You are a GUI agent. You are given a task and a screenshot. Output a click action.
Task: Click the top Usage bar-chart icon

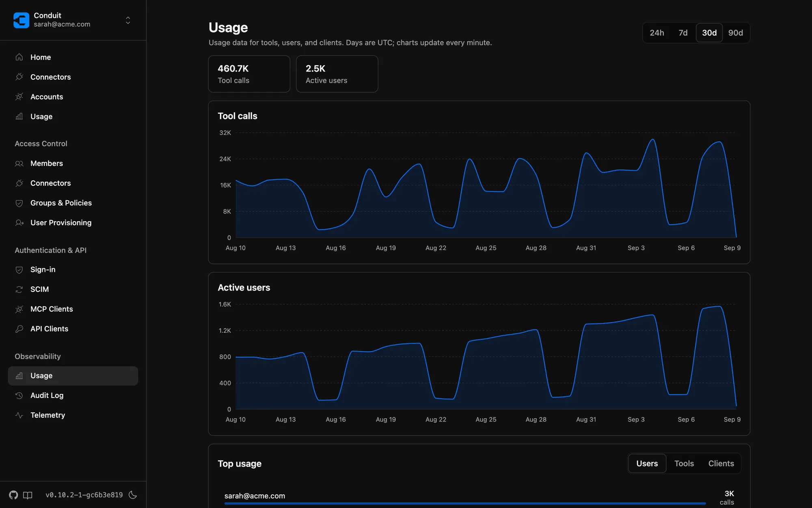pyautogui.click(x=19, y=117)
